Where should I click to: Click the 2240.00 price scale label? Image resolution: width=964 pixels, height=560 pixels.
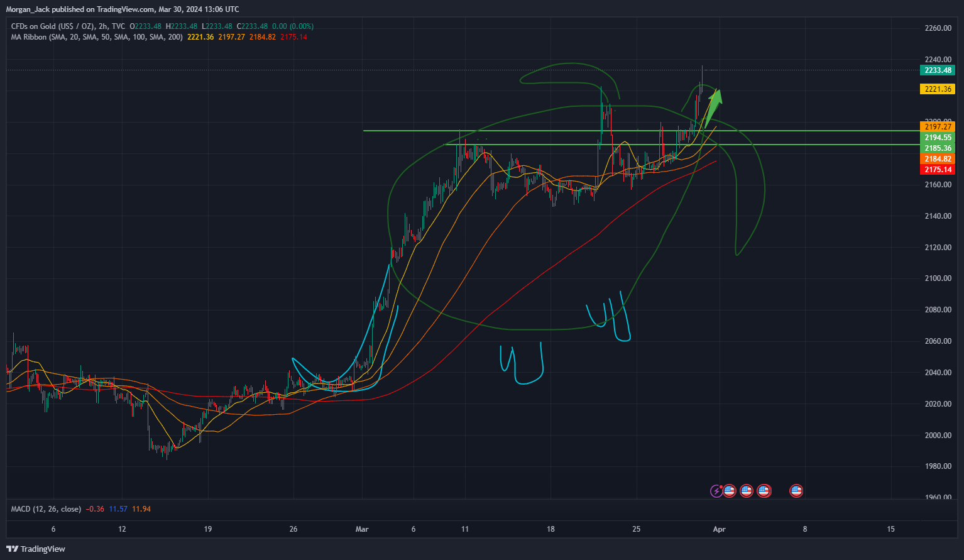(938, 60)
